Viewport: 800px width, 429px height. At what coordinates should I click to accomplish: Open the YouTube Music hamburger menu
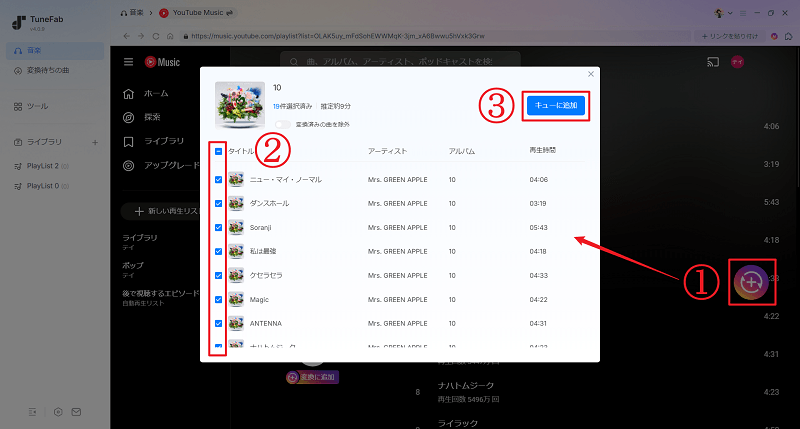129,62
